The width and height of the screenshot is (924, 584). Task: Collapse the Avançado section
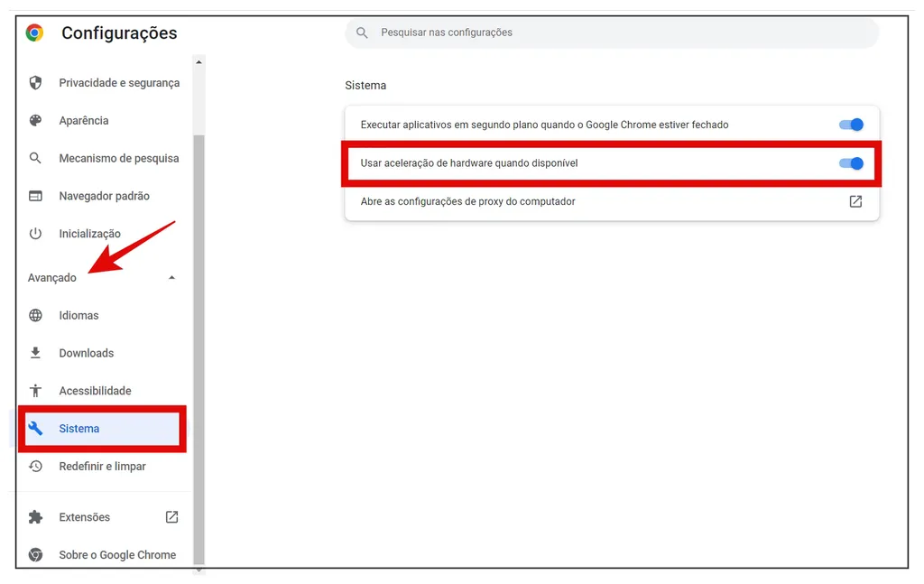[x=171, y=278]
